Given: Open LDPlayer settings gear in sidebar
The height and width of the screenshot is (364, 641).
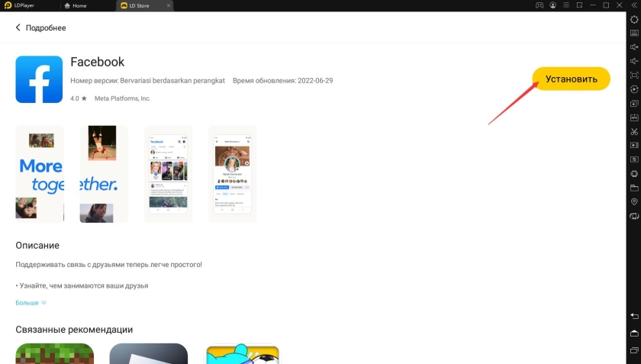Looking at the screenshot, I should (633, 19).
